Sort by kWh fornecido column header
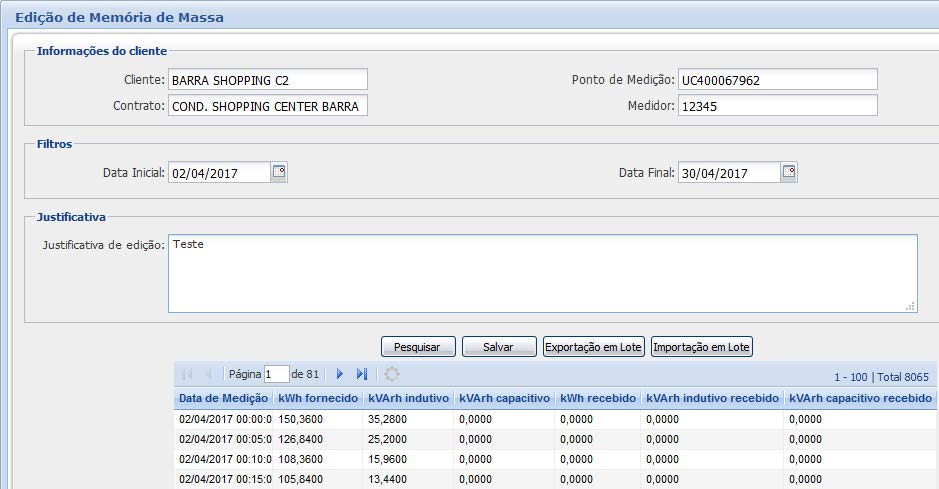 point(318,398)
